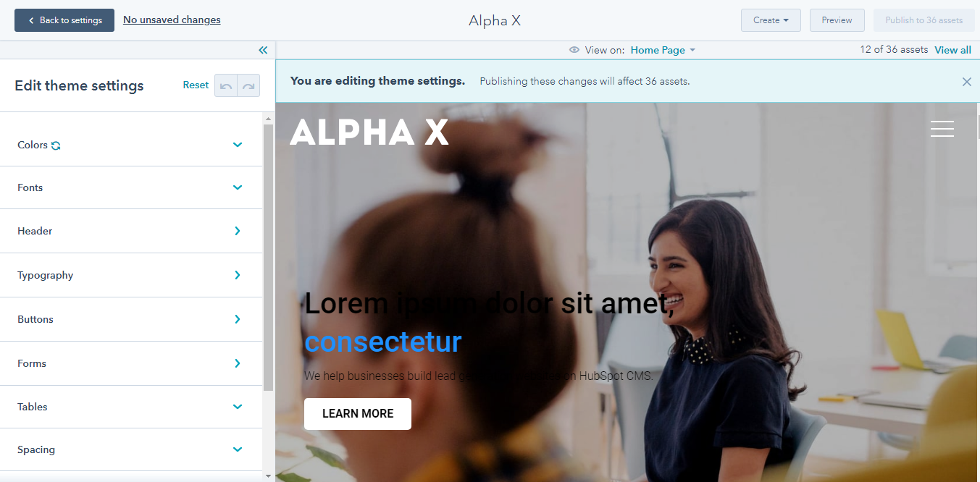Expand the Fonts settings section
This screenshot has width=980, height=482.
[x=131, y=187]
